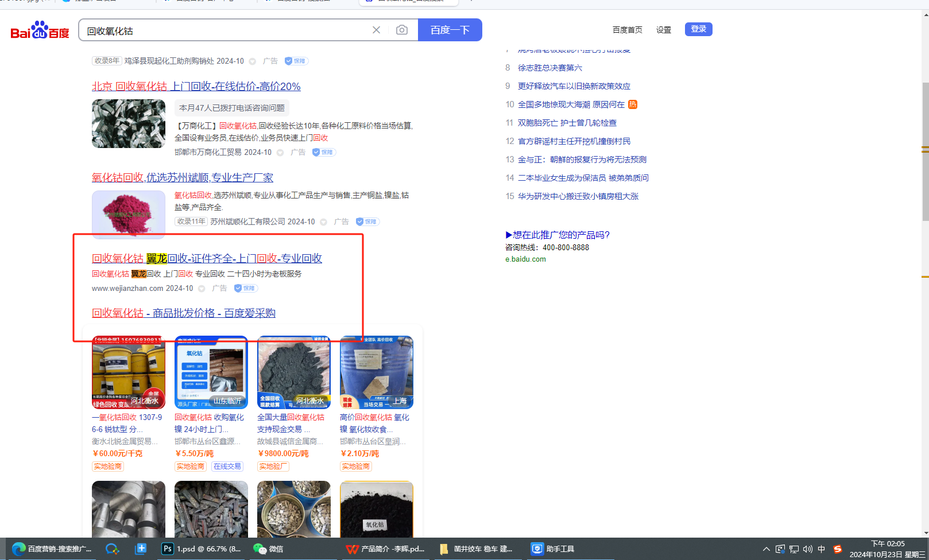The image size is (929, 560).
Task: Click the camera image-search icon
Action: pos(402,30)
